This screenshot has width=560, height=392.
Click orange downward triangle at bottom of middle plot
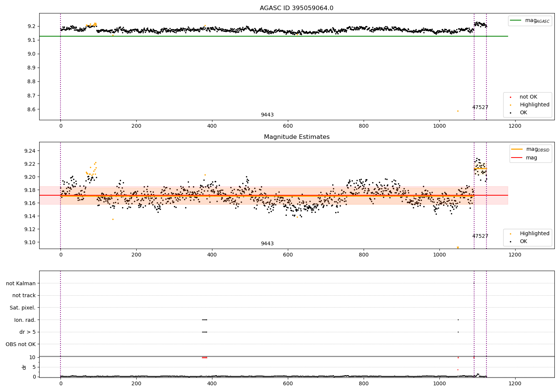458,248
